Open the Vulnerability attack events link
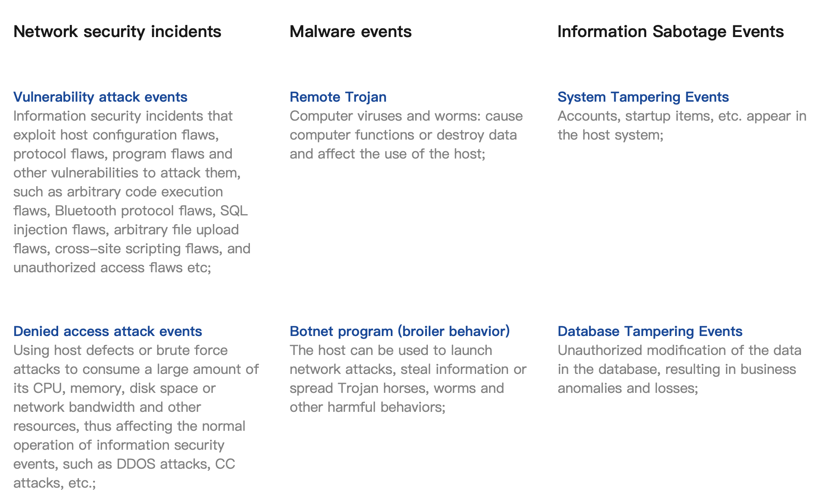816x504 pixels. click(x=100, y=97)
